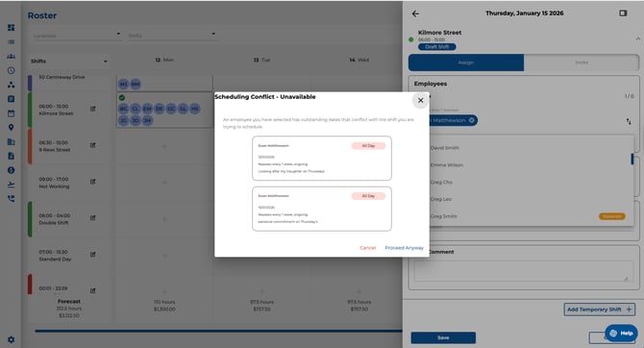Edit the 9 Rewi Street shift

[x=93, y=145]
